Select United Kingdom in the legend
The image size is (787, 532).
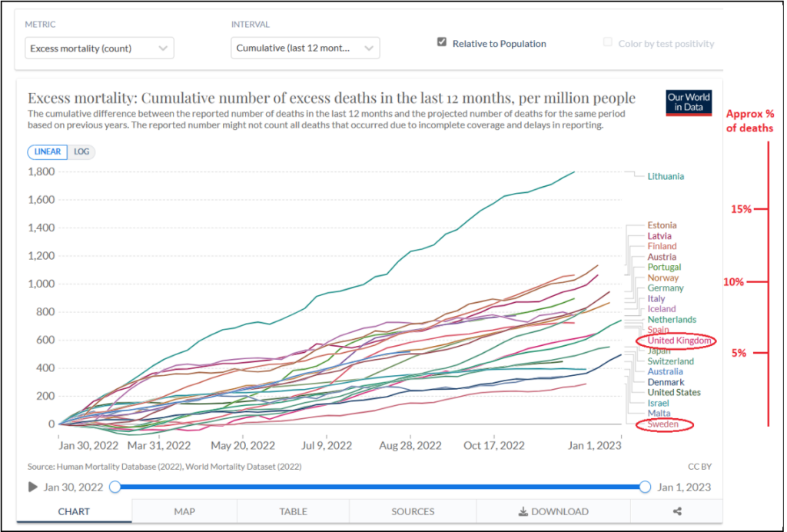point(680,341)
